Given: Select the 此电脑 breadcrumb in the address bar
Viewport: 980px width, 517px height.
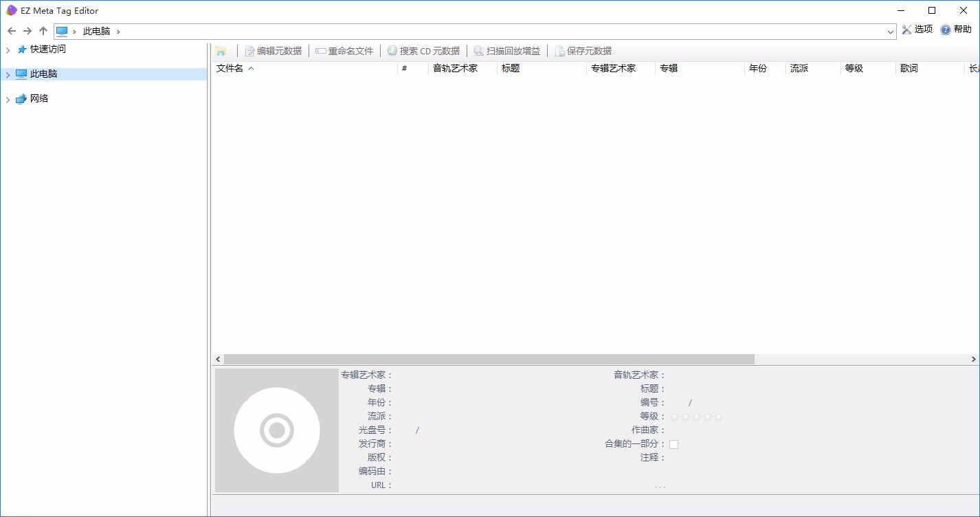Looking at the screenshot, I should pyautogui.click(x=96, y=31).
